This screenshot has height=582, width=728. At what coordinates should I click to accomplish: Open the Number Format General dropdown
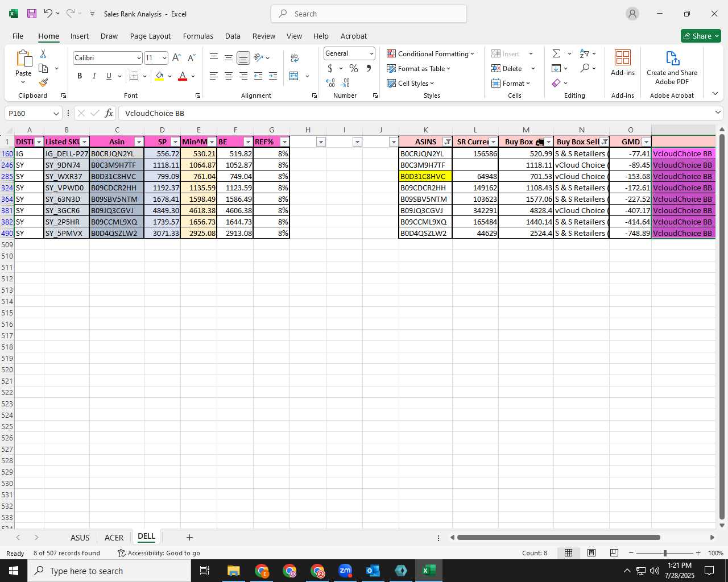371,53
